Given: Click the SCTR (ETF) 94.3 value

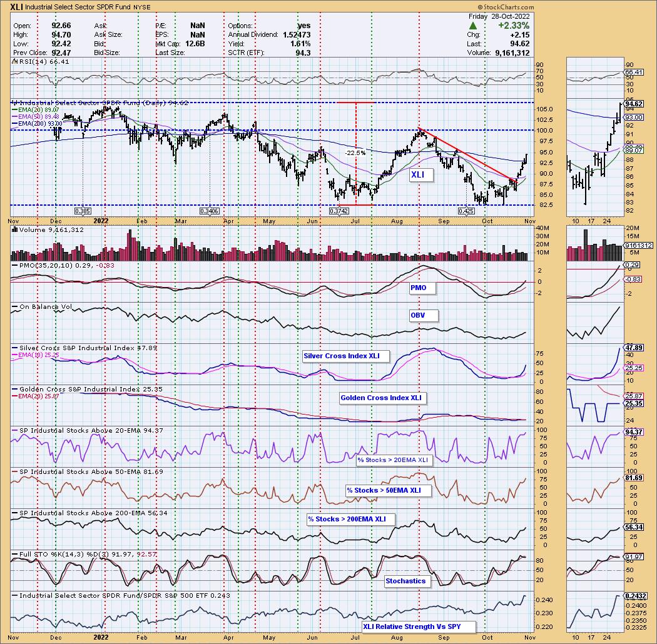Looking at the screenshot, I should pyautogui.click(x=303, y=53).
